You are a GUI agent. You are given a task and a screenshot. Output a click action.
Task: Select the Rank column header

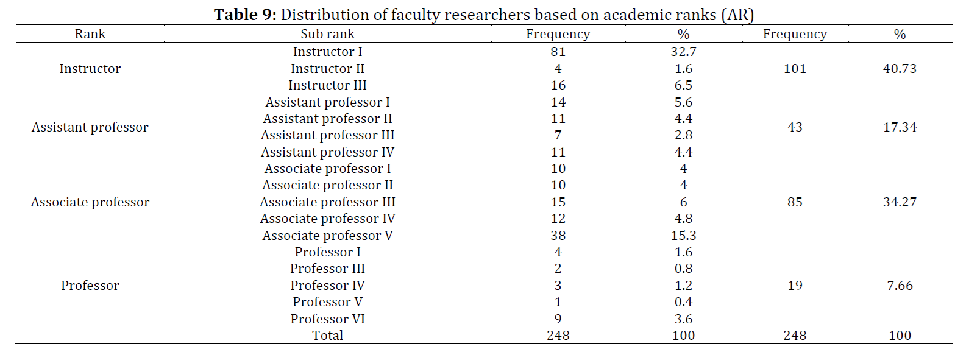[90, 34]
